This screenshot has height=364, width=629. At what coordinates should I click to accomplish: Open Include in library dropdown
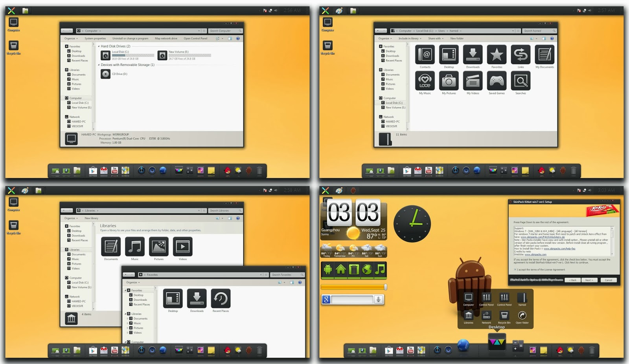(x=410, y=38)
